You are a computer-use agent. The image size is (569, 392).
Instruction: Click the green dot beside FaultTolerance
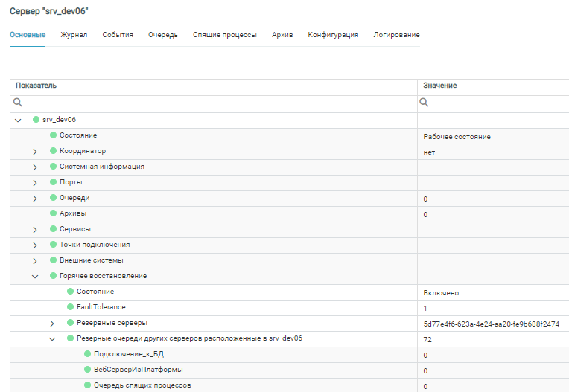(x=70, y=306)
